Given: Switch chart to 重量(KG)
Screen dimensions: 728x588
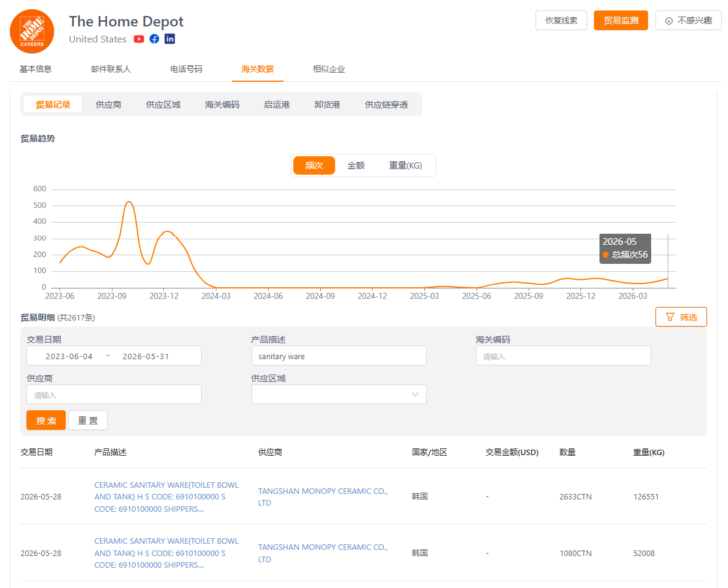Looking at the screenshot, I should pos(405,165).
